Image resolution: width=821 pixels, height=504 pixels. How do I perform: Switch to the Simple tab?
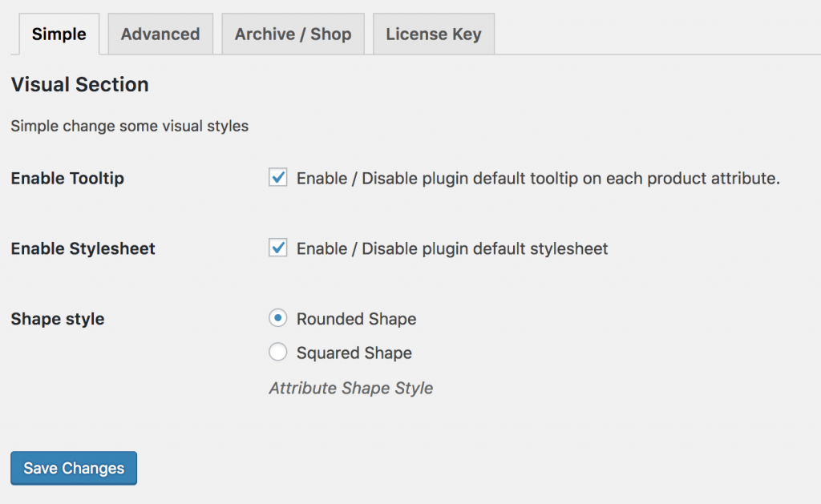(59, 34)
